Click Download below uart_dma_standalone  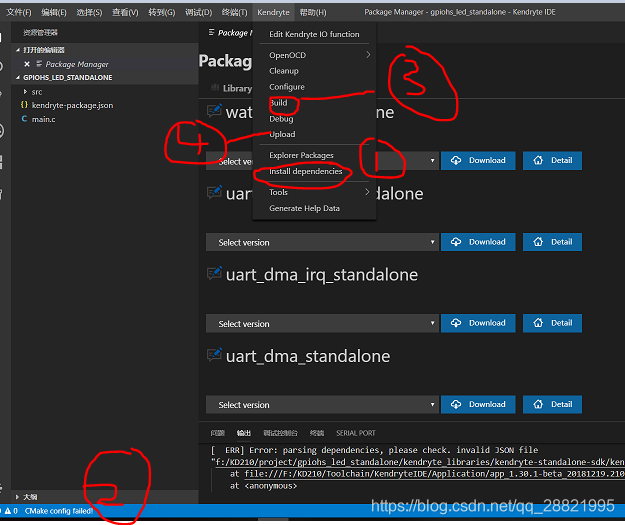click(x=478, y=405)
